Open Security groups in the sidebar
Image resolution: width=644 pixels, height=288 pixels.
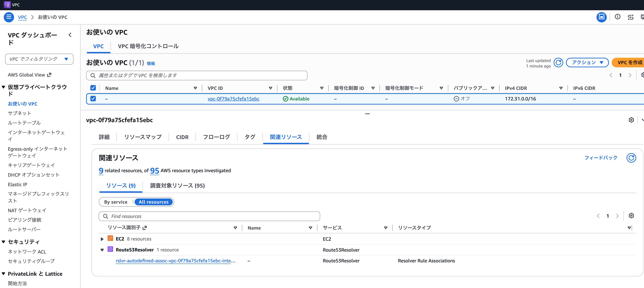pos(31,261)
